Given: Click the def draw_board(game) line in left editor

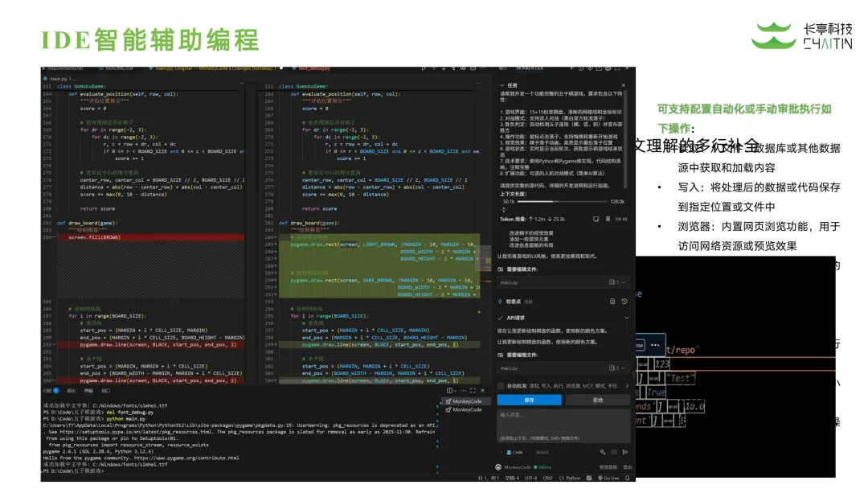Looking at the screenshot, I should pos(87,223).
